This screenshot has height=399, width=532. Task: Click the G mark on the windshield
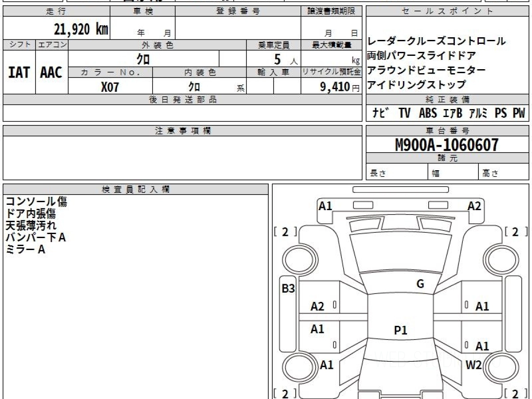pyautogui.click(x=420, y=284)
